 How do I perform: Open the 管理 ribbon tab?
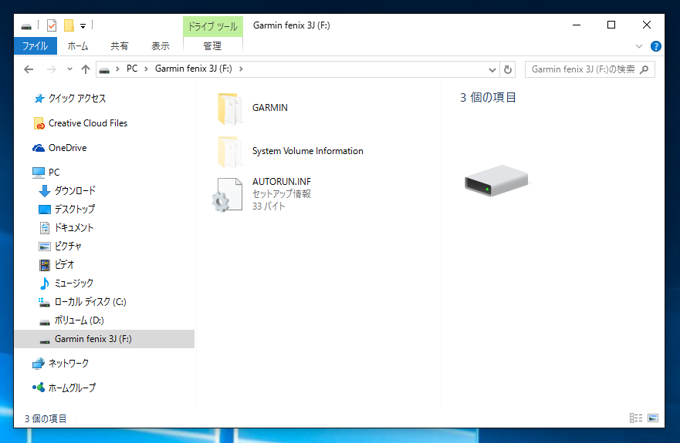pyautogui.click(x=212, y=46)
